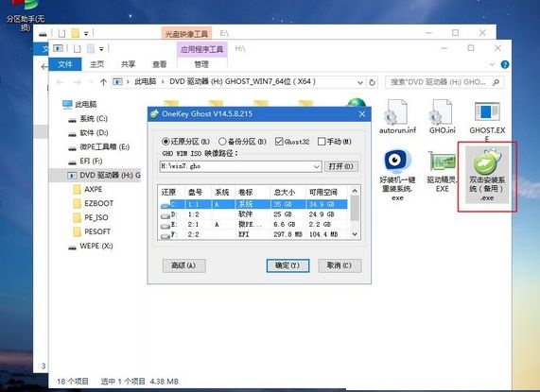Open 分区助手 desktop shortcut
540x392 pixels.
click(26, 15)
